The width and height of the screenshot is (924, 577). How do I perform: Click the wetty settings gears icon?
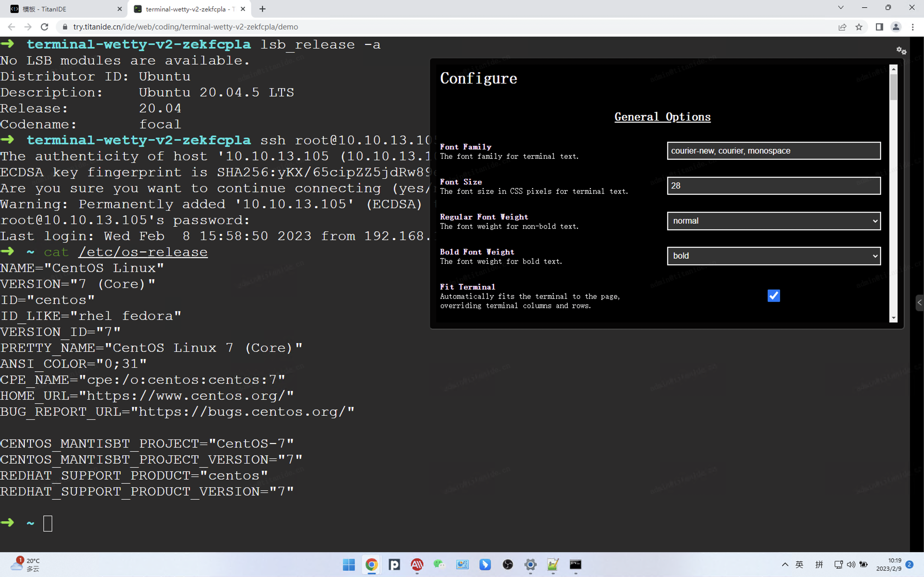click(901, 51)
